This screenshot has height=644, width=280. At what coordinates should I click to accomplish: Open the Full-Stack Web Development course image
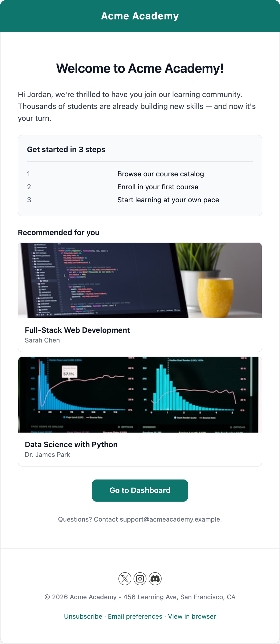(x=140, y=280)
